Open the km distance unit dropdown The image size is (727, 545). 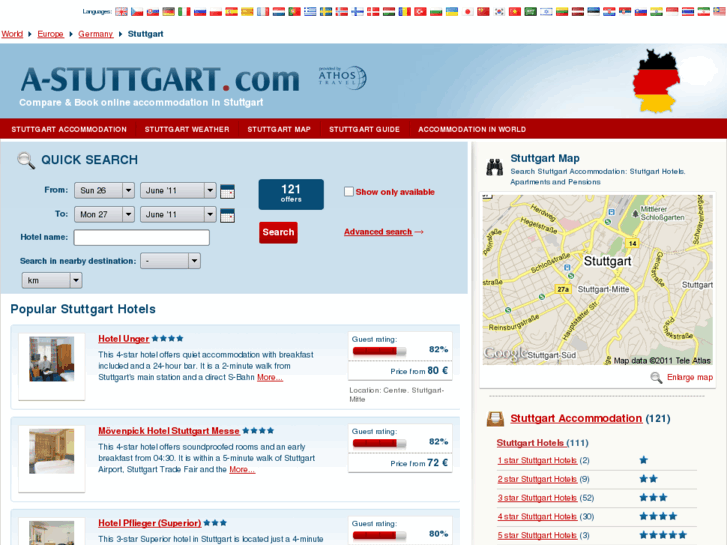click(x=52, y=280)
